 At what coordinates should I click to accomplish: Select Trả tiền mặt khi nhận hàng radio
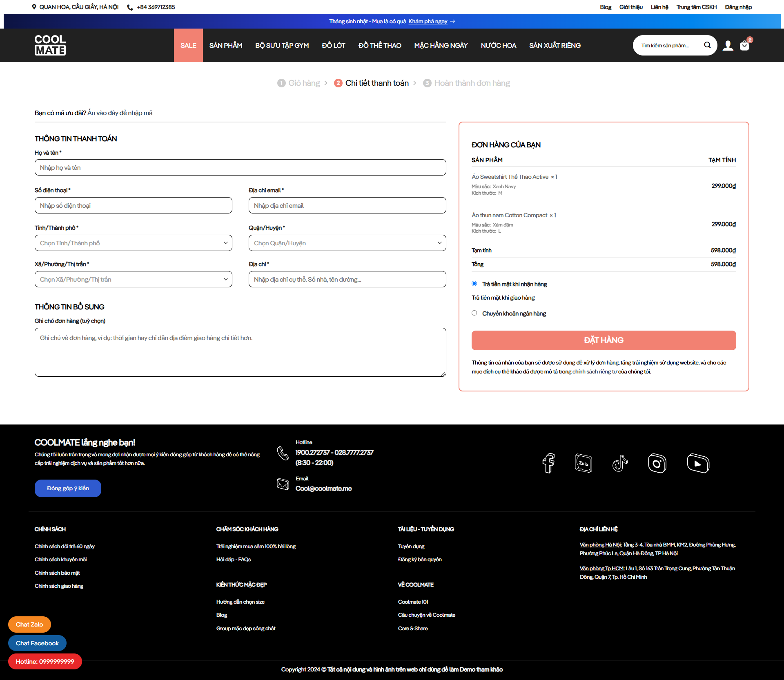tap(474, 284)
